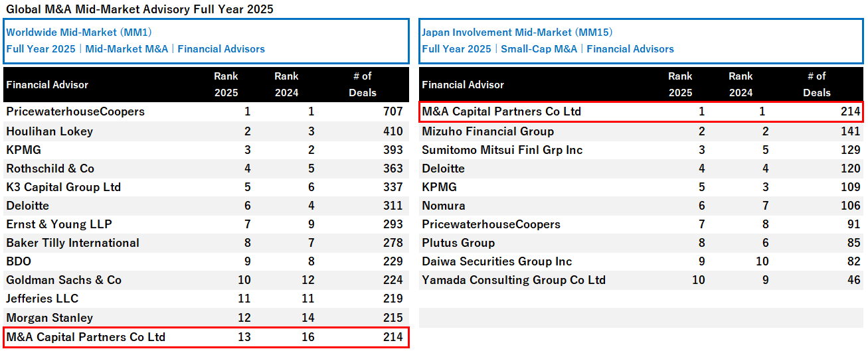
Task: Click the Small-Cap M&A filter link
Action: click(x=539, y=49)
